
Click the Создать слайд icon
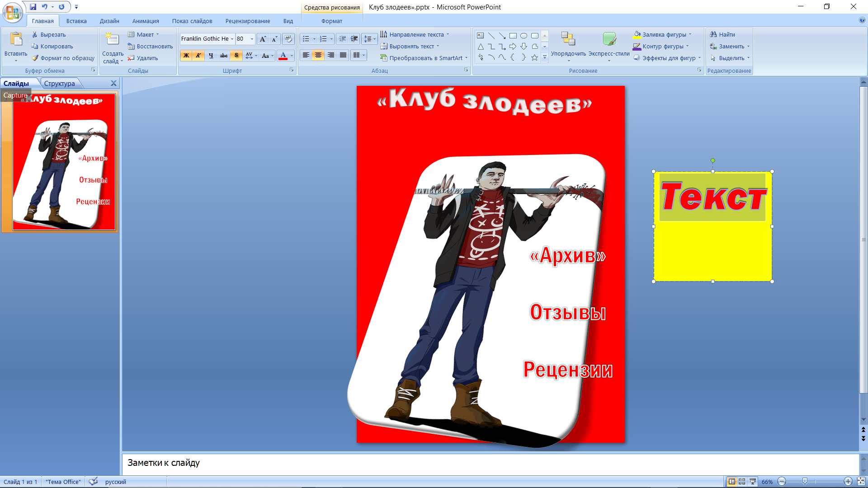coord(112,39)
